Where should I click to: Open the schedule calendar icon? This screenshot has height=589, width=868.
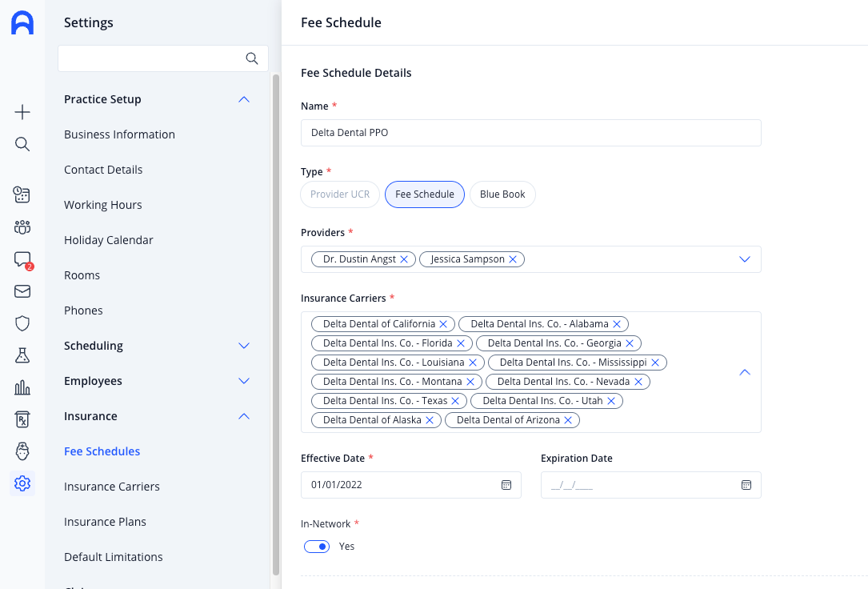(x=22, y=194)
